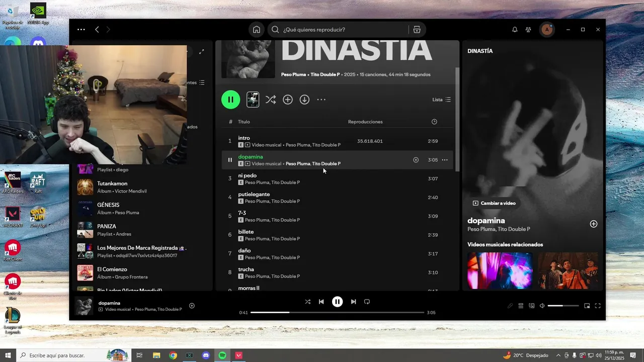Click Cambiar a video button
Screen dimensions: 644x362
coord(494,203)
